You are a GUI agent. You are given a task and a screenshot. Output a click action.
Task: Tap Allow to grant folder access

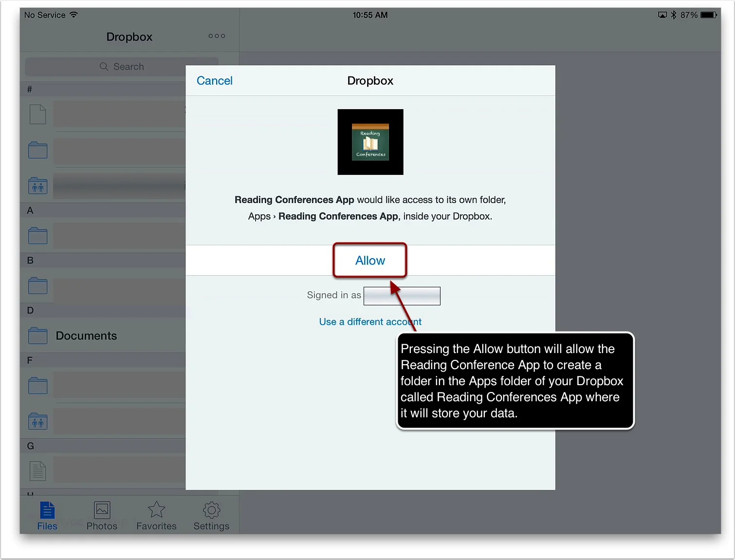(370, 261)
